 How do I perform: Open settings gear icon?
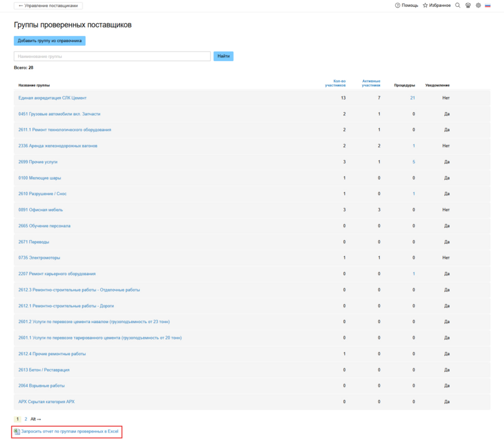tap(478, 5)
